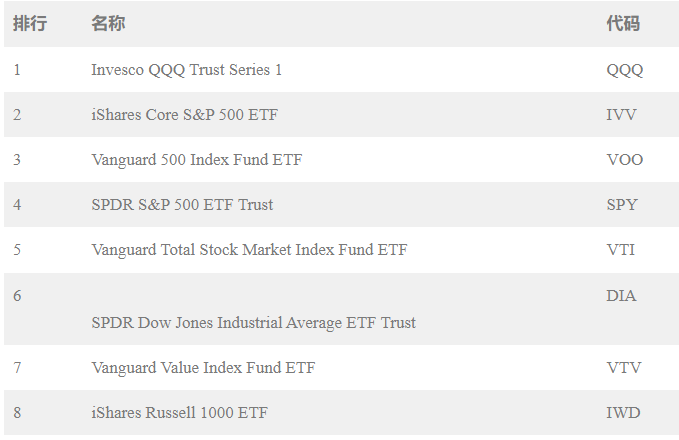This screenshot has height=440, width=679.
Task: Select iShares Core S&P 500 ETF
Action: point(184,115)
